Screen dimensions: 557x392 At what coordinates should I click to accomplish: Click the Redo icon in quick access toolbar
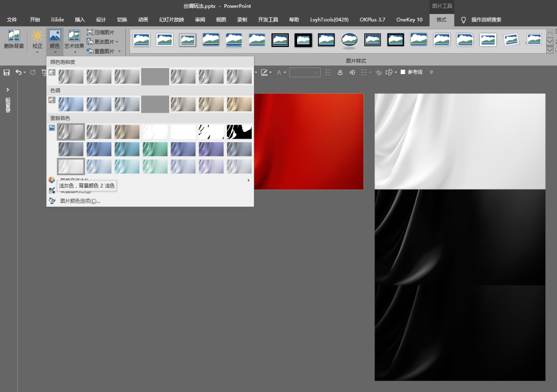[x=32, y=72]
